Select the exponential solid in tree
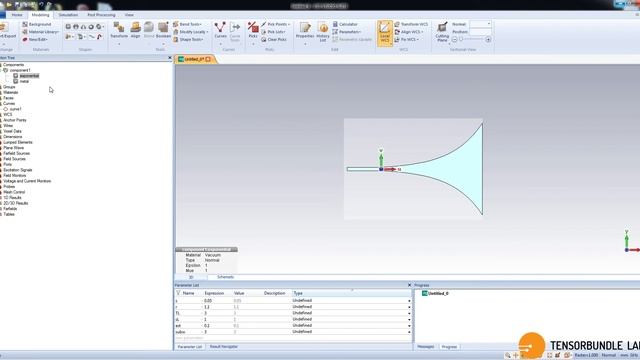 tap(29, 76)
